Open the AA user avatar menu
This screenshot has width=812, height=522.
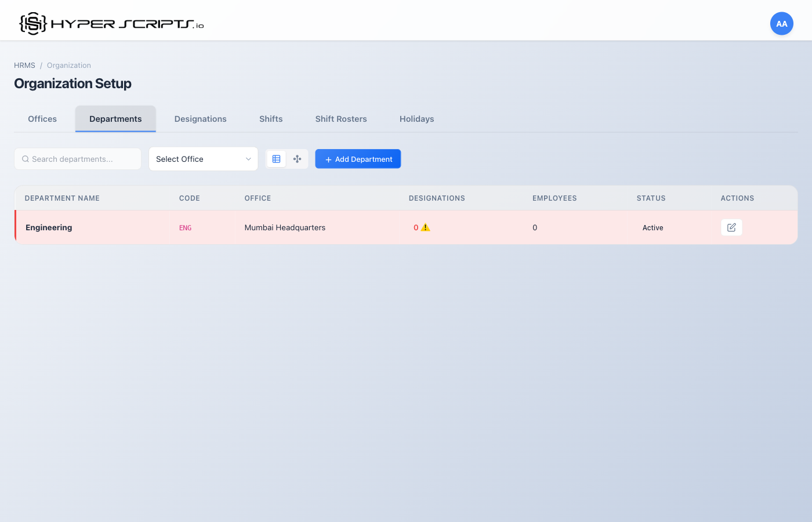click(x=781, y=24)
